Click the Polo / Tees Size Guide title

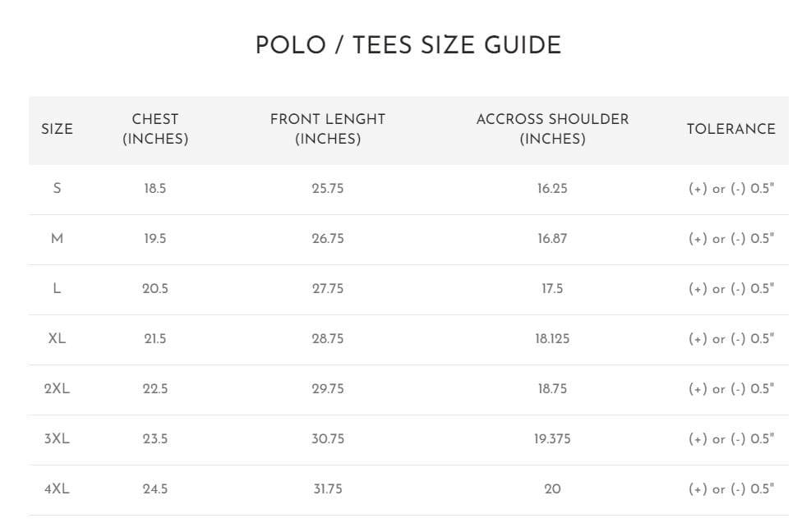tap(408, 45)
